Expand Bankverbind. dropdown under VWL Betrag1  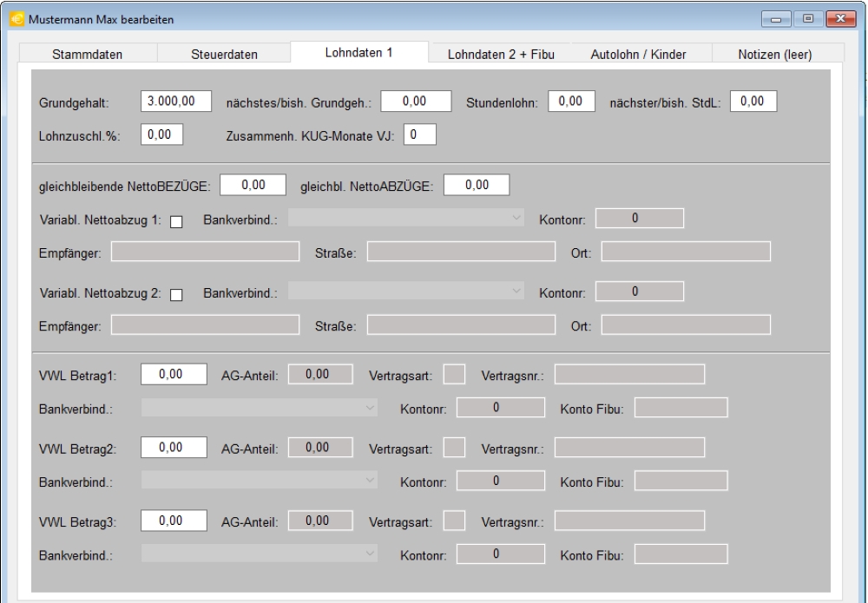tap(259, 408)
